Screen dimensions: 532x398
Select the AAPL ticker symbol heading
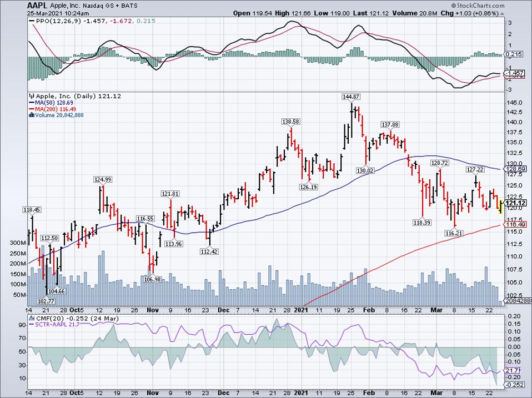38,6
